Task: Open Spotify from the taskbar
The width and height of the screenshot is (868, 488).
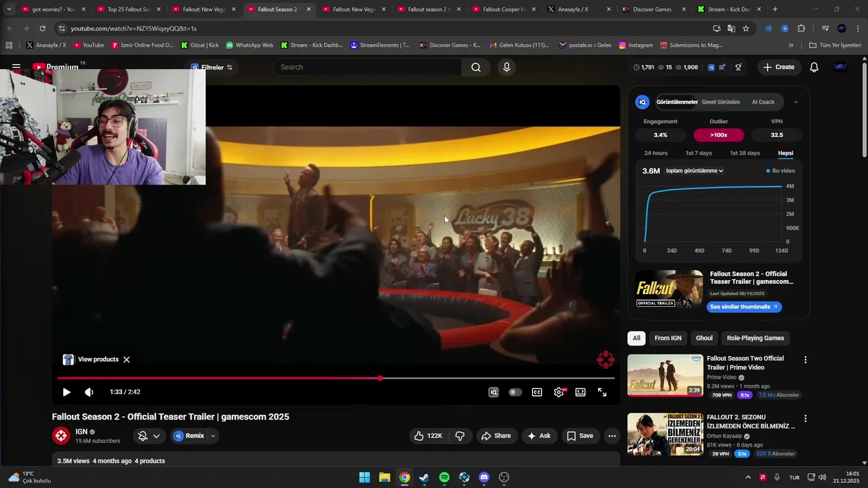Action: (444, 477)
